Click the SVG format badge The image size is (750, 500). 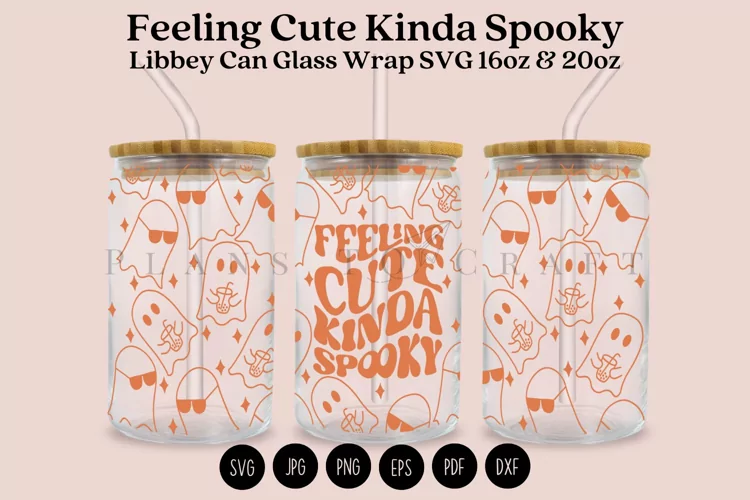242,467
